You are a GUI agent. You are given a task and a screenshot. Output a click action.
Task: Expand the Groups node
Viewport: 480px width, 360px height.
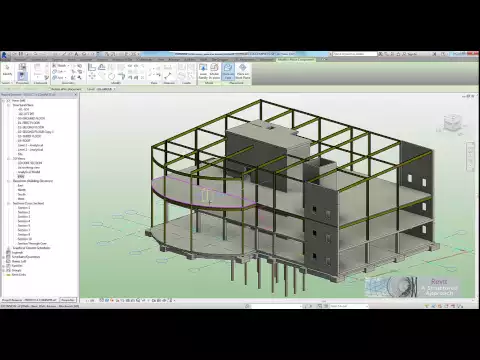pos(3,270)
